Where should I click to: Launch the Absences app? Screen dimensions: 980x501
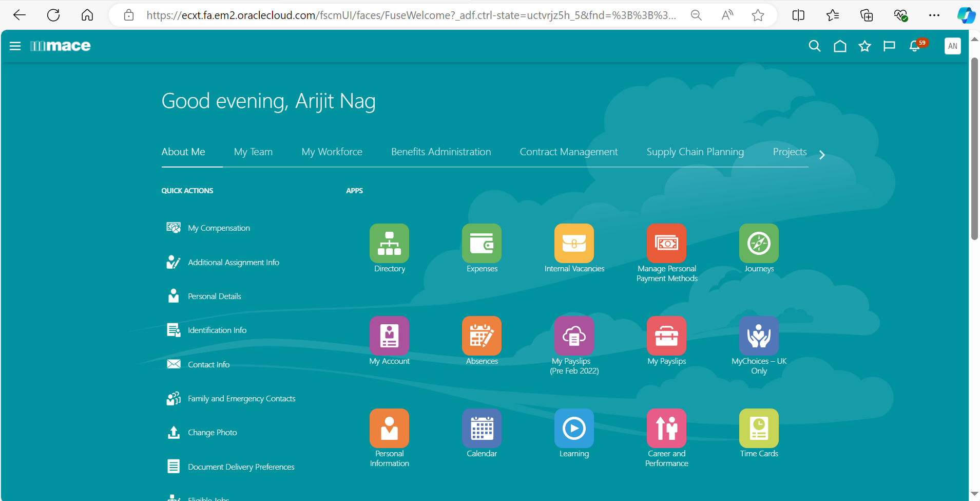pyautogui.click(x=482, y=336)
